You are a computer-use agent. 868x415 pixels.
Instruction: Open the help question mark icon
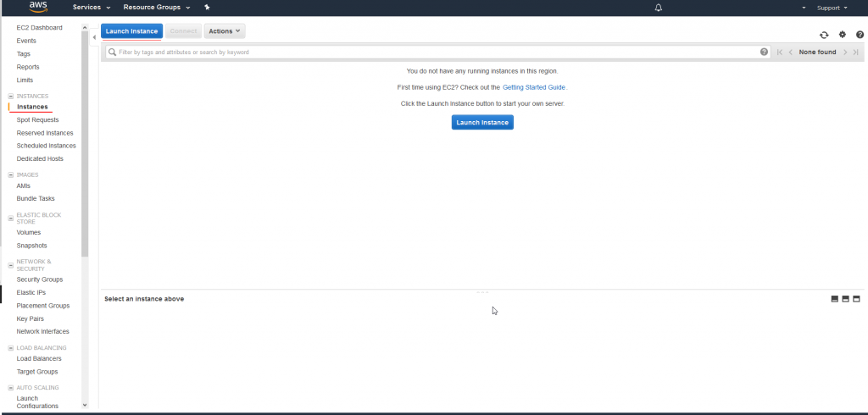[860, 35]
